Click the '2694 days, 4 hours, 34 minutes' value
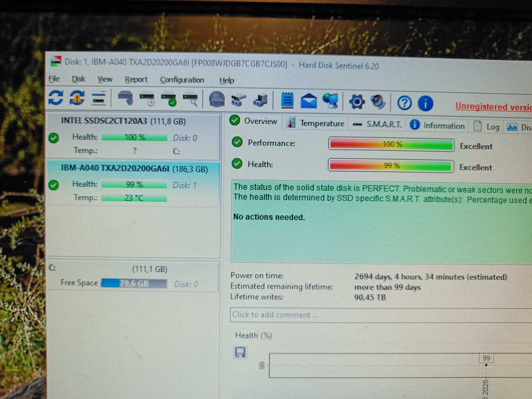 [x=430, y=277]
